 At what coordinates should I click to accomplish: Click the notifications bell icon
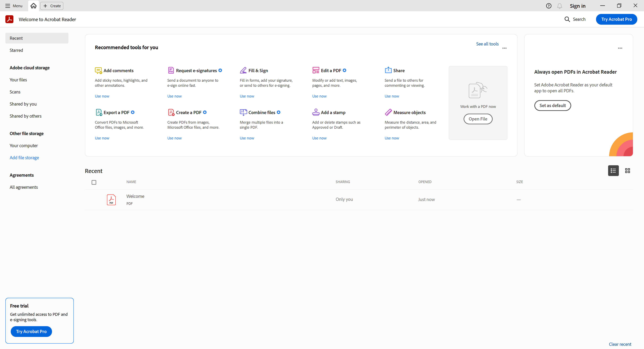coord(559,6)
